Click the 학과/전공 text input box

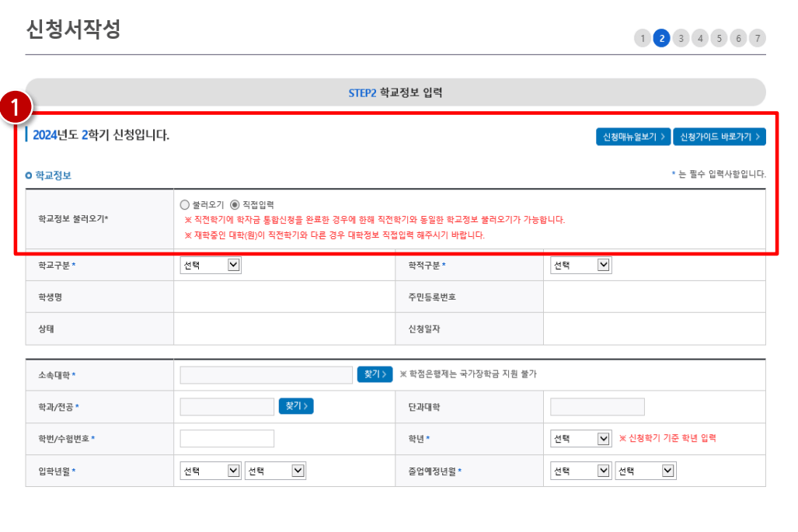(x=226, y=406)
